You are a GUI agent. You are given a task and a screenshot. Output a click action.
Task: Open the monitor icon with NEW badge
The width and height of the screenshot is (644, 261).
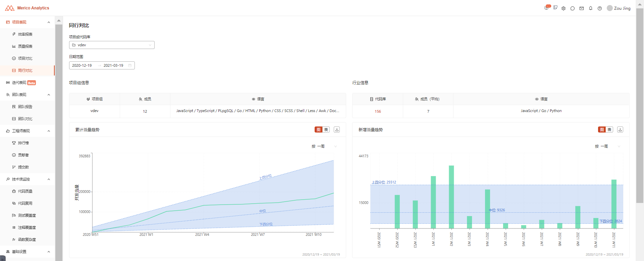547,8
